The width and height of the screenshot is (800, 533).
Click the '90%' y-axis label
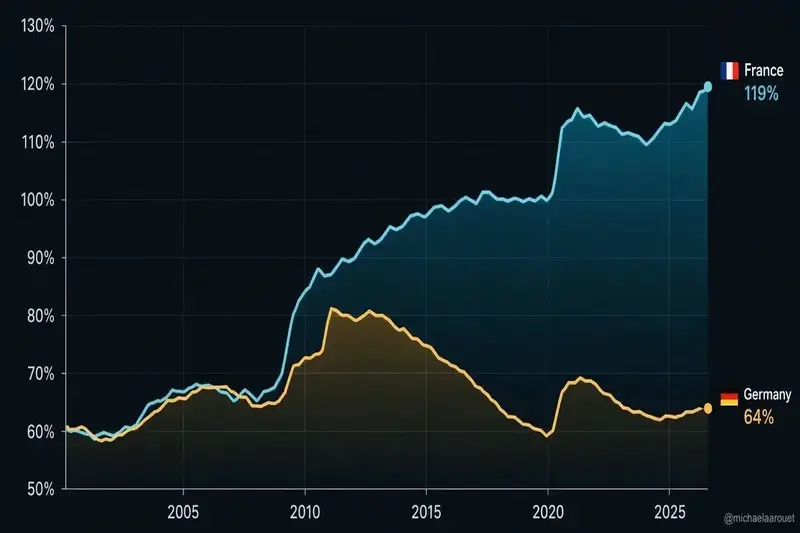click(41, 258)
